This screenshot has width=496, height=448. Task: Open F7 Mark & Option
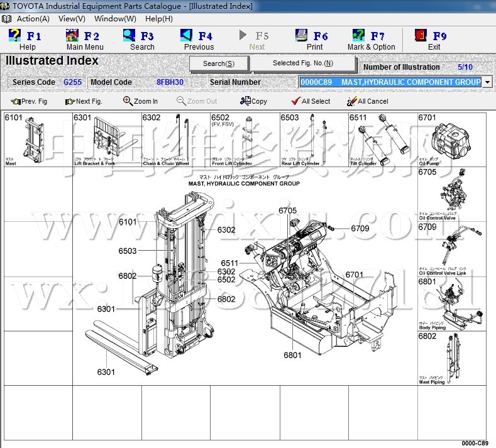tap(359, 36)
